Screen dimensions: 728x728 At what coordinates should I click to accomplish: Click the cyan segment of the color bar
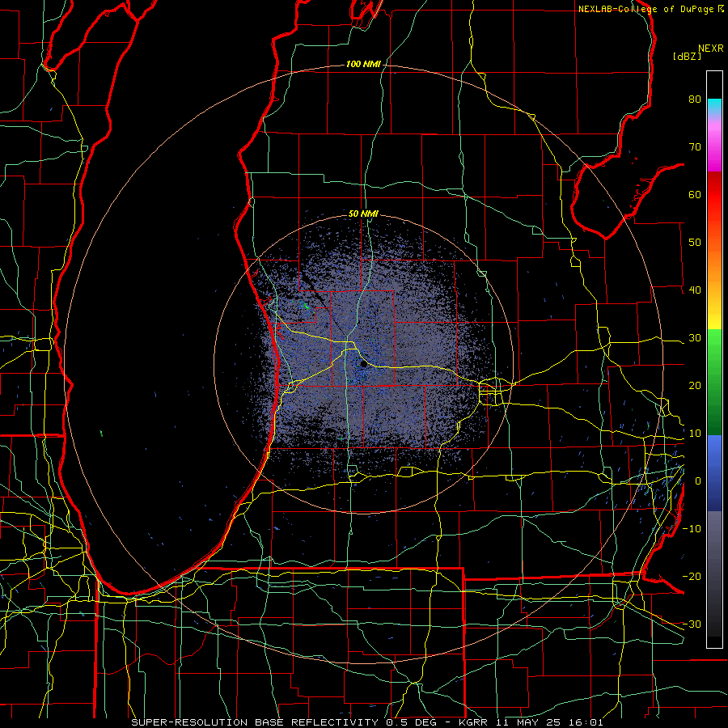[714, 106]
